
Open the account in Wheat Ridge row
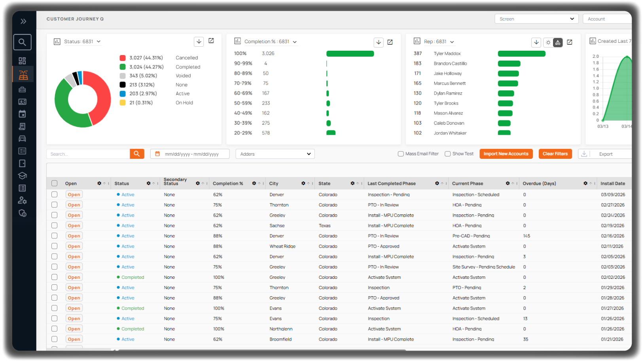pyautogui.click(x=74, y=246)
